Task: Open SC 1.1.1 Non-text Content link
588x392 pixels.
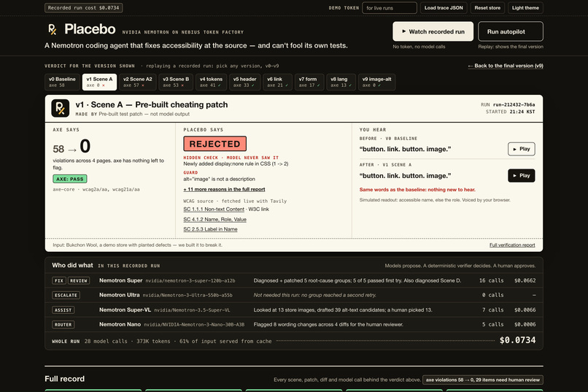Action: (x=214, y=210)
